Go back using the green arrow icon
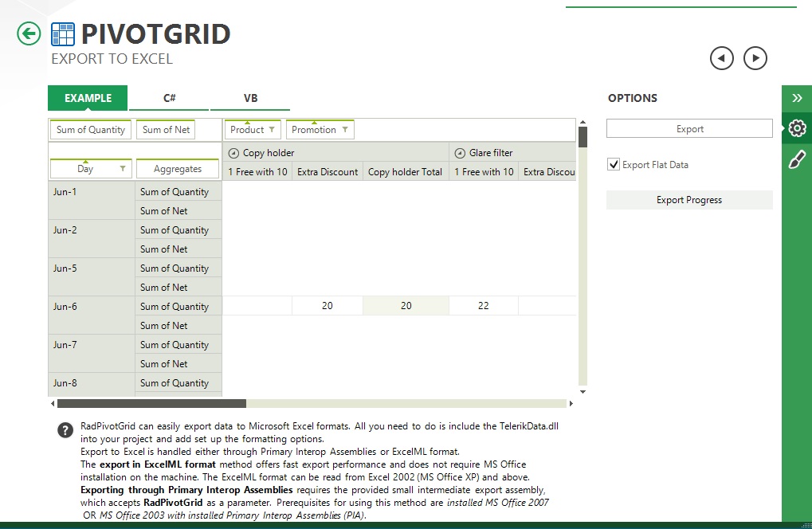The width and height of the screenshot is (812, 529). [29, 33]
